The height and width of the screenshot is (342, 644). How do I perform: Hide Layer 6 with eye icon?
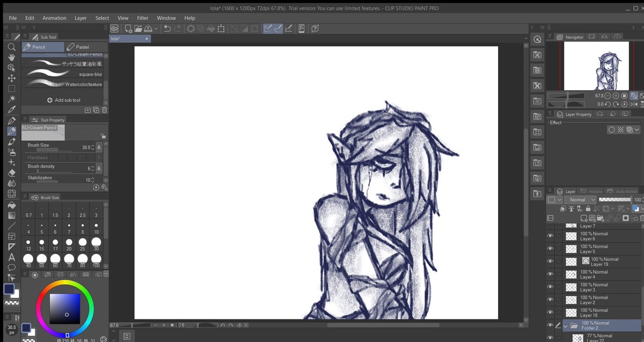click(550, 236)
